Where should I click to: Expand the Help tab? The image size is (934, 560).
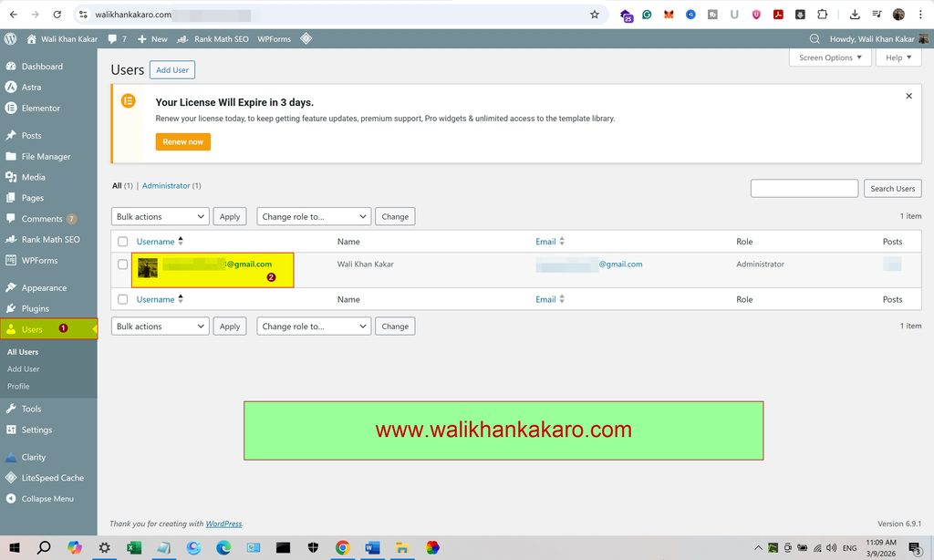pyautogui.click(x=898, y=57)
